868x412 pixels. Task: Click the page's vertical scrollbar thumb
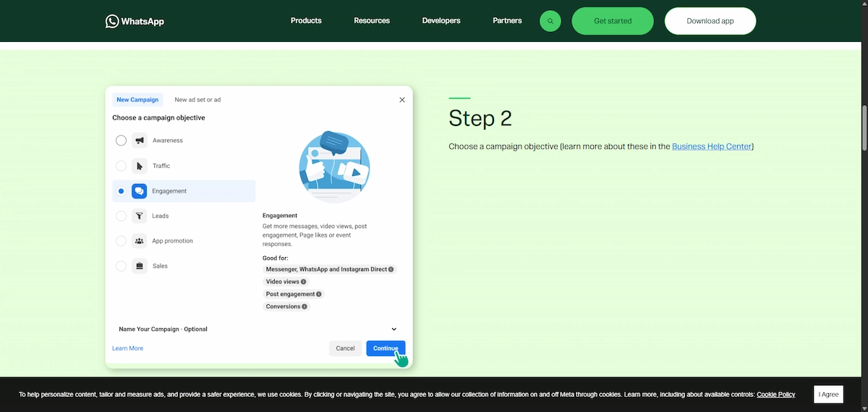[x=864, y=128]
